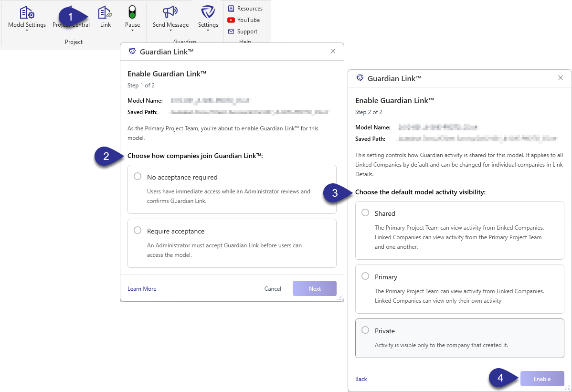Image resolution: width=572 pixels, height=392 pixels.
Task: Select the No acceptance required option
Action: [x=232, y=189]
